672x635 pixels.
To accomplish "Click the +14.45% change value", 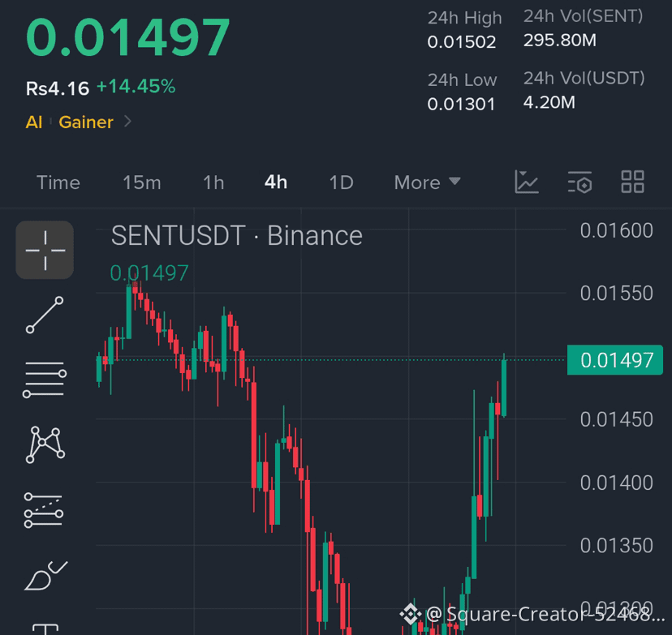I will [136, 87].
